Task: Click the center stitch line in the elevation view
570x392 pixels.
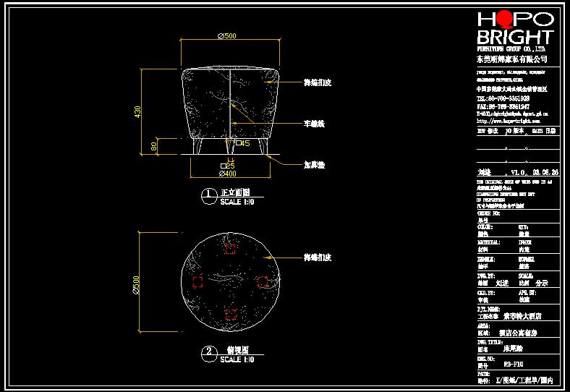Action: pyautogui.click(x=230, y=103)
